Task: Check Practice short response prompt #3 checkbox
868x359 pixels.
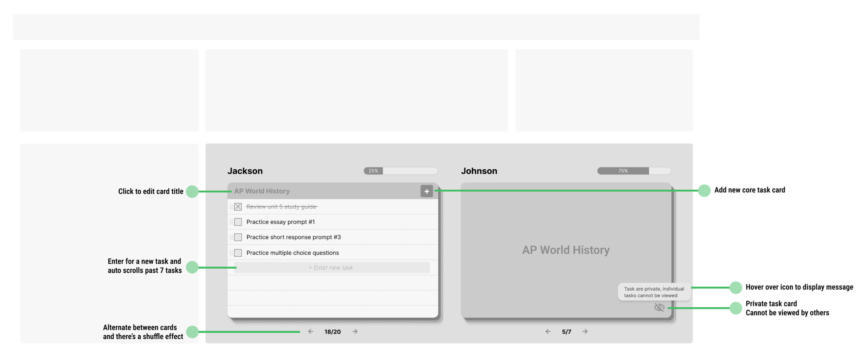Action: [x=238, y=237]
